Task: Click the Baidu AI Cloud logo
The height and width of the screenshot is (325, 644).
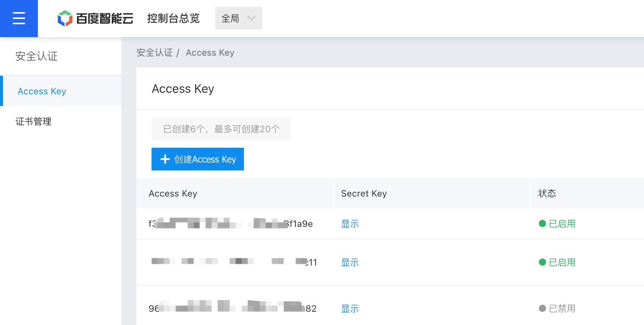Action: click(x=95, y=18)
